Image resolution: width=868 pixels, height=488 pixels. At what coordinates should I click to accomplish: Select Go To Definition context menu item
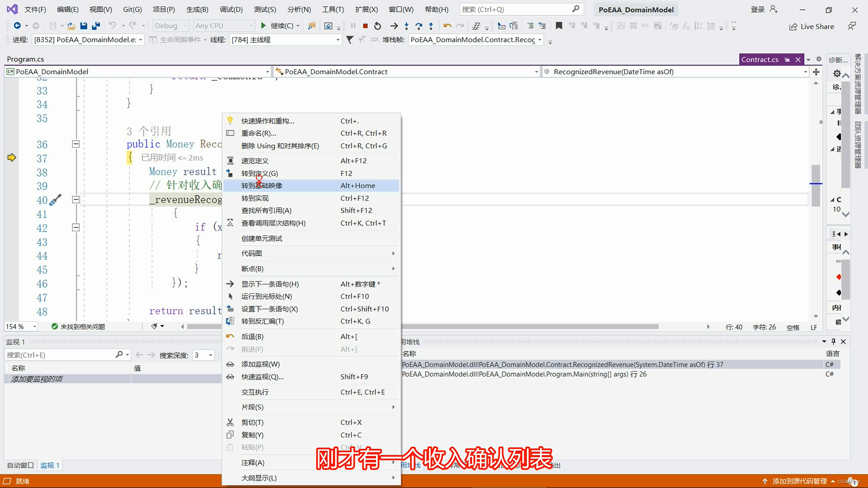pos(311,173)
